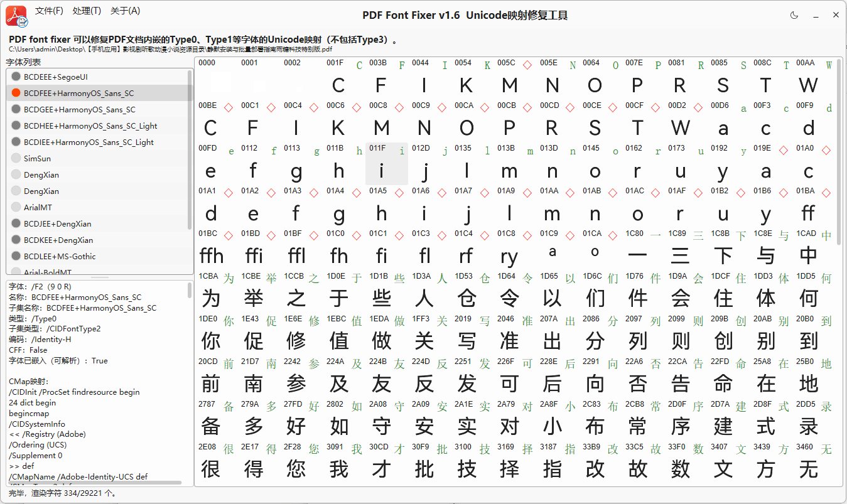Click the opened PDF file path text
Viewport: 847px width, 504px height.
[171, 49]
